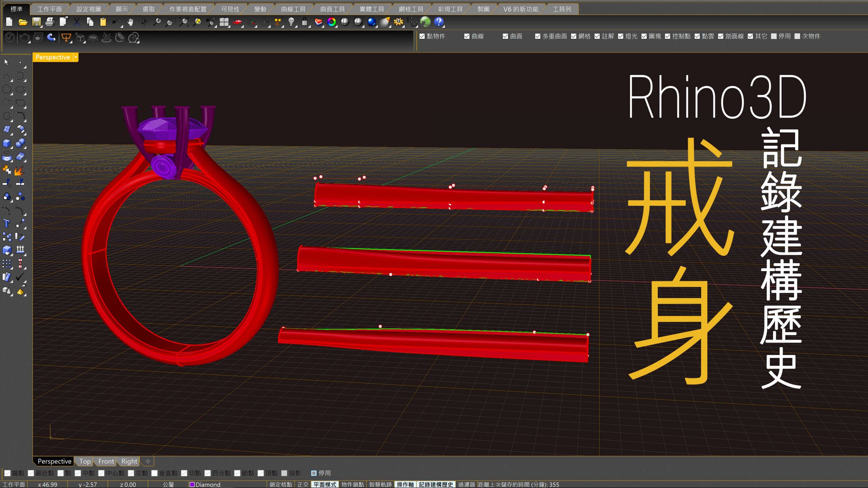
Task: Click the four-viewport layout icon
Action: click(x=224, y=22)
